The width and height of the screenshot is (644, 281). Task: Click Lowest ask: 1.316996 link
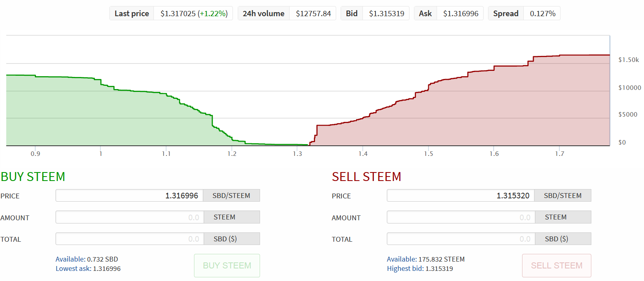pos(88,268)
